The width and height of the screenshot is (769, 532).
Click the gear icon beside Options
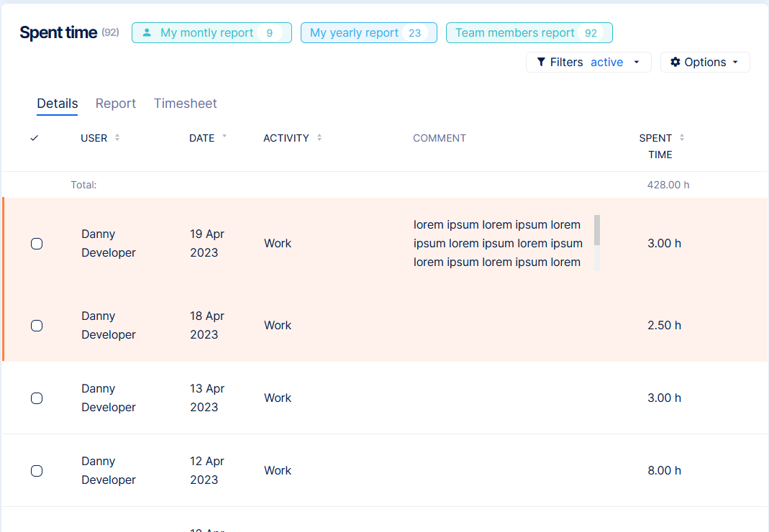[x=675, y=63]
